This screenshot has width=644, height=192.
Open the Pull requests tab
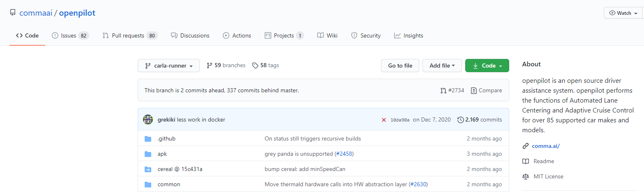tap(130, 35)
